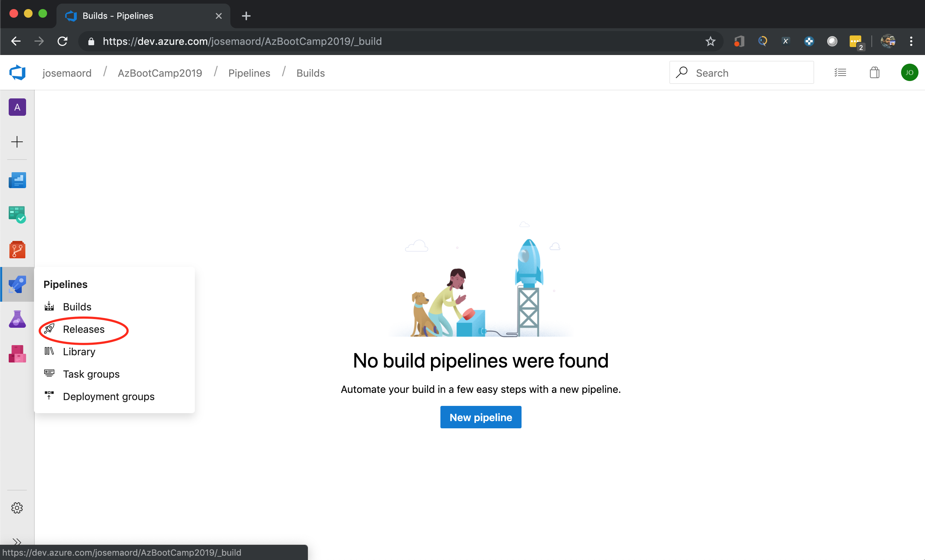The width and height of the screenshot is (925, 560).
Task: Open Artifacts from the sidebar
Action: (x=17, y=354)
